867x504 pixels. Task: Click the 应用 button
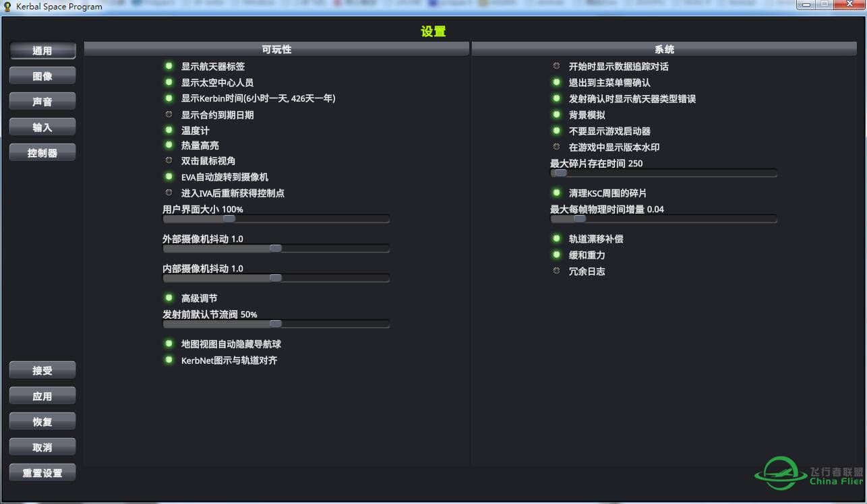[x=42, y=396]
